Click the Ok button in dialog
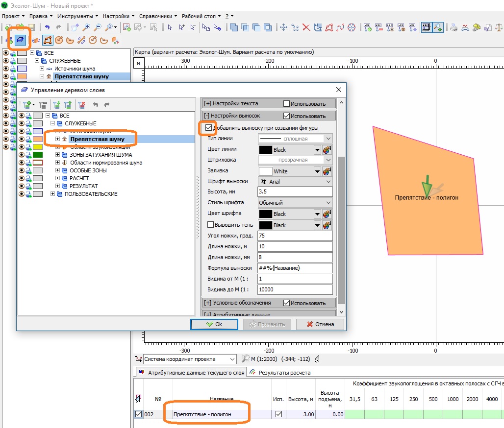Image resolution: width=504 pixels, height=428 pixels. click(214, 324)
